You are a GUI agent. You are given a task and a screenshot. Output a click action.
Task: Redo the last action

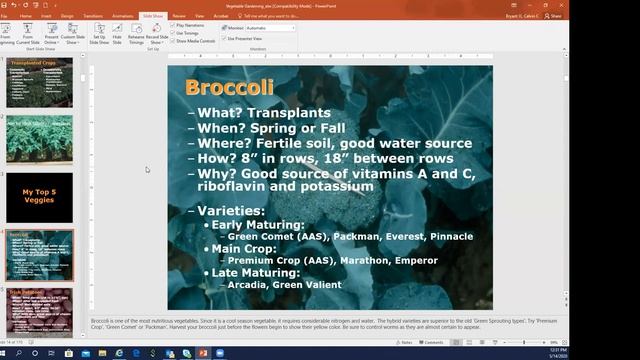(25, 5)
